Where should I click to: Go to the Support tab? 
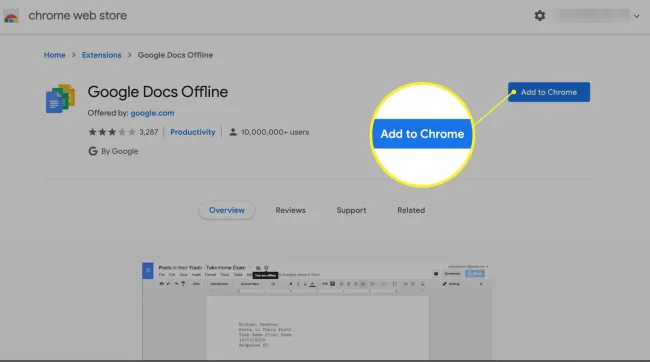coord(351,210)
